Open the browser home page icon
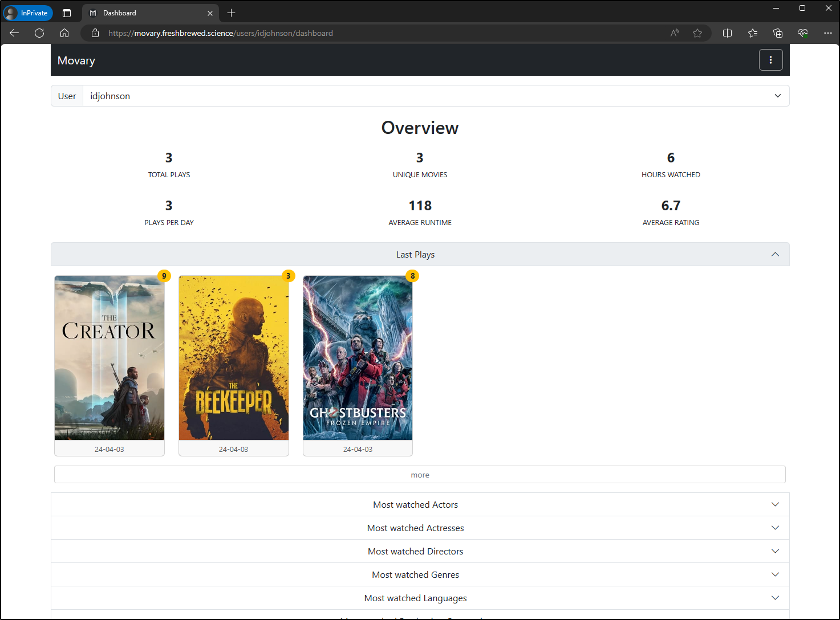840x620 pixels. click(64, 33)
